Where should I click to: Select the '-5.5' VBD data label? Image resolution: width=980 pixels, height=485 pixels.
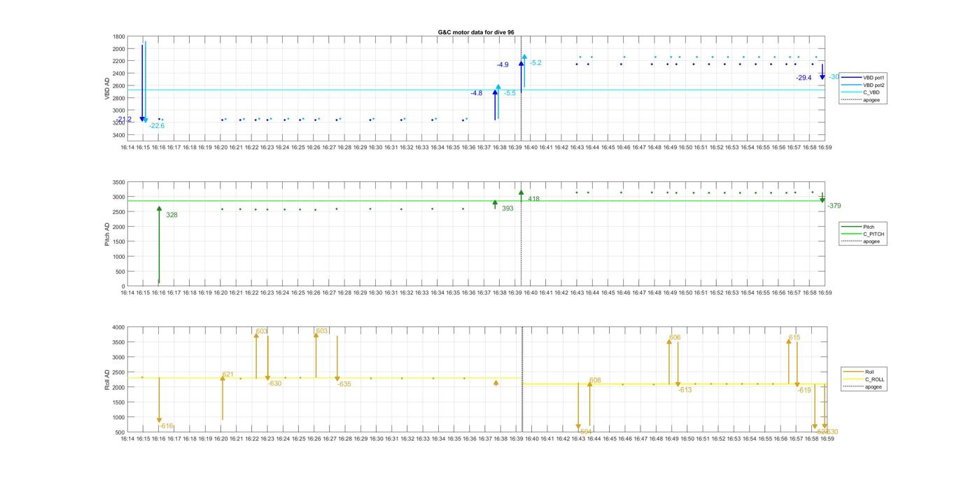(x=510, y=93)
